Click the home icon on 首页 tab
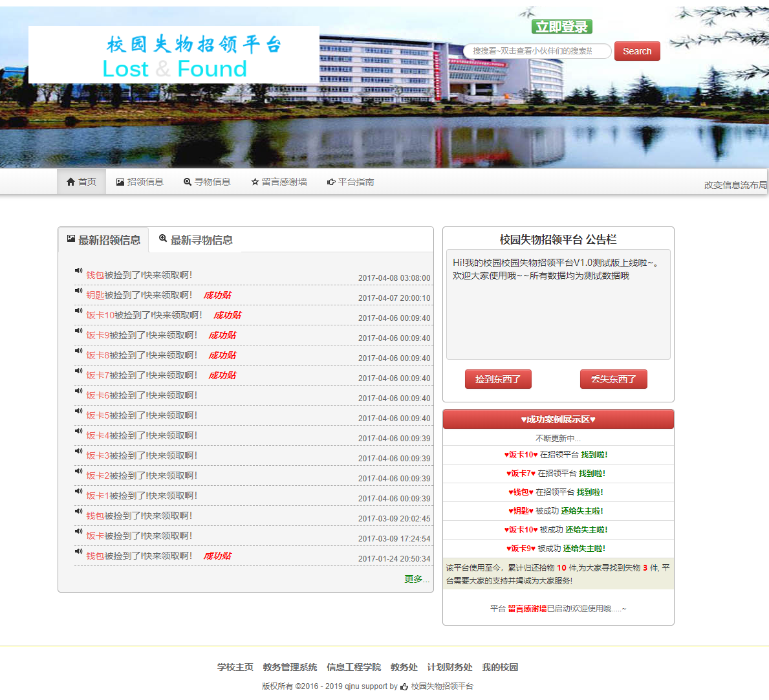Image resolution: width=769 pixels, height=700 pixels. [70, 181]
